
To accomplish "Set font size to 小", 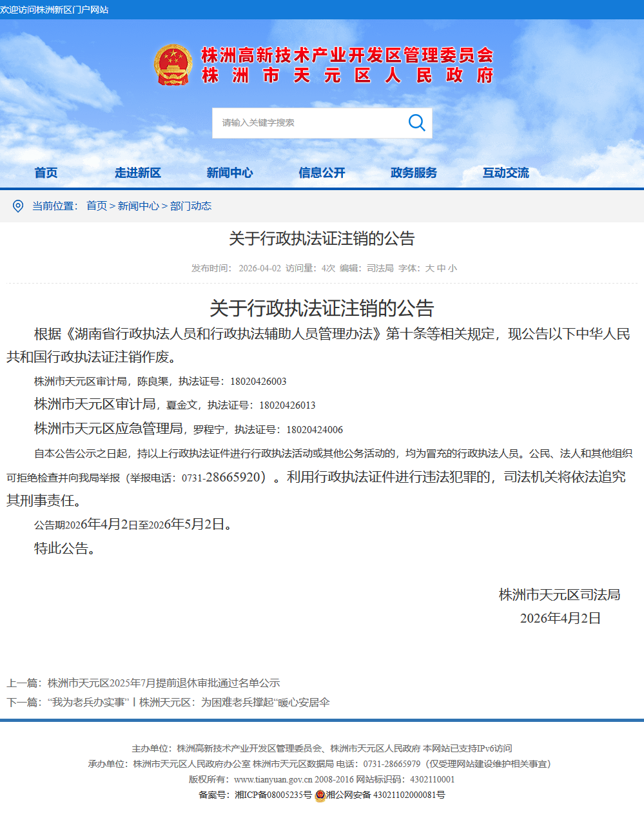I will coord(452,268).
